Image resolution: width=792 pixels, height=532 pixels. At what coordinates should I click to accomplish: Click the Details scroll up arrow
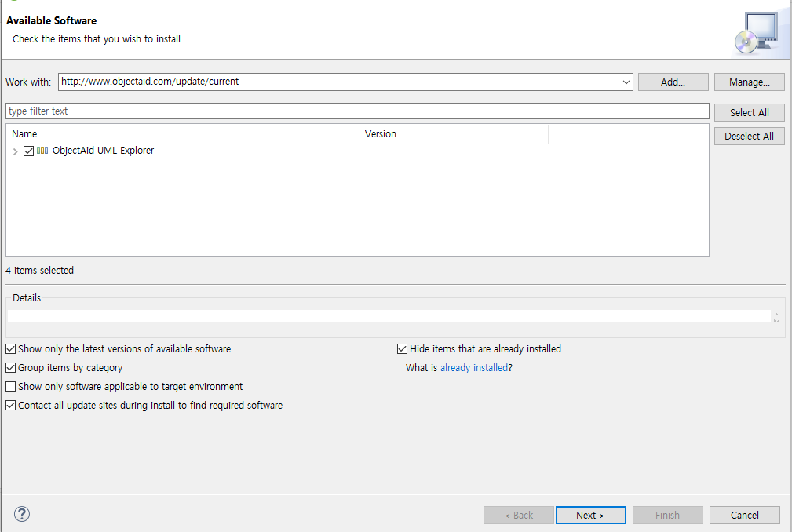pyautogui.click(x=776, y=313)
